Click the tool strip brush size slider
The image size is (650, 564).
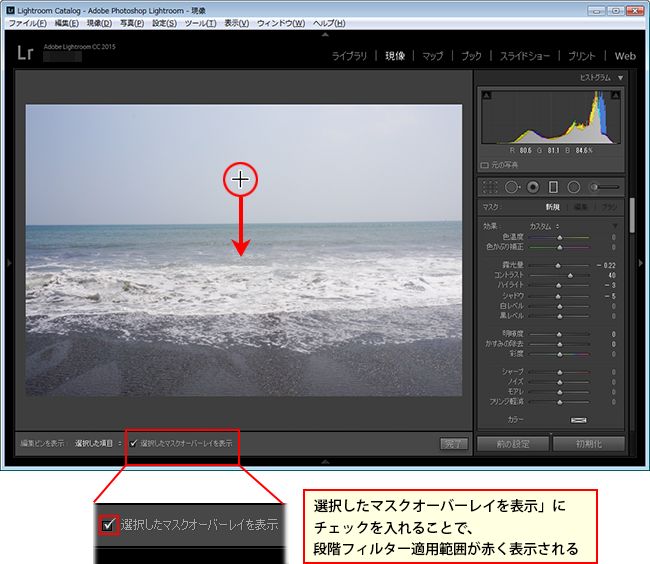click(x=604, y=187)
